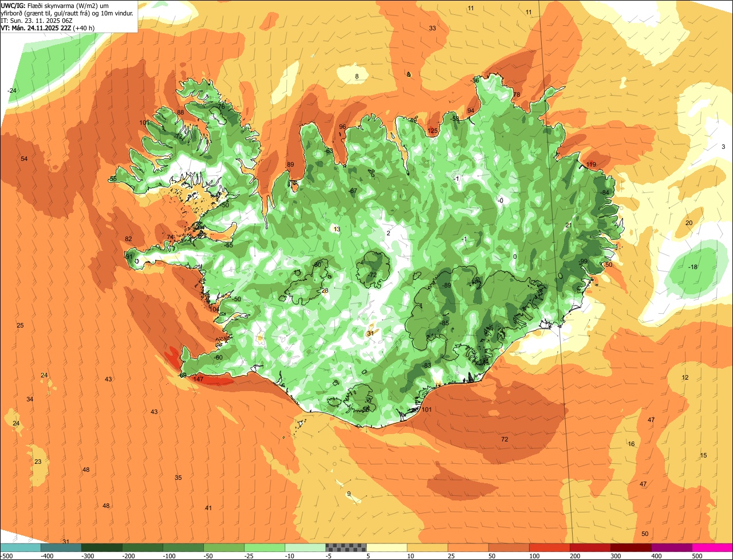
Task: Click the -100 to -50 green legend swatch
Action: tap(183, 547)
